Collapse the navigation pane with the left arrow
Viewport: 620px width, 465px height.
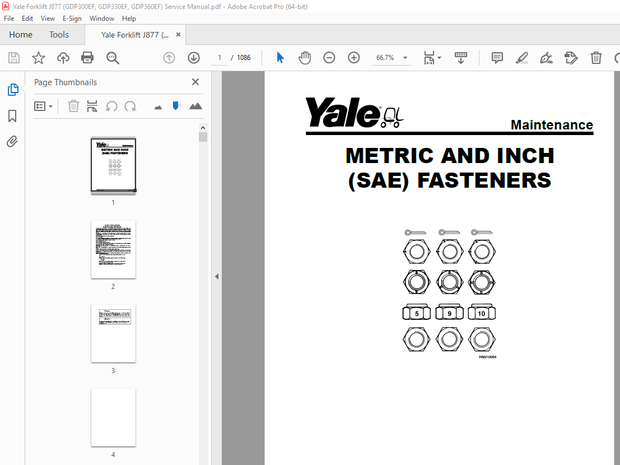click(x=217, y=276)
